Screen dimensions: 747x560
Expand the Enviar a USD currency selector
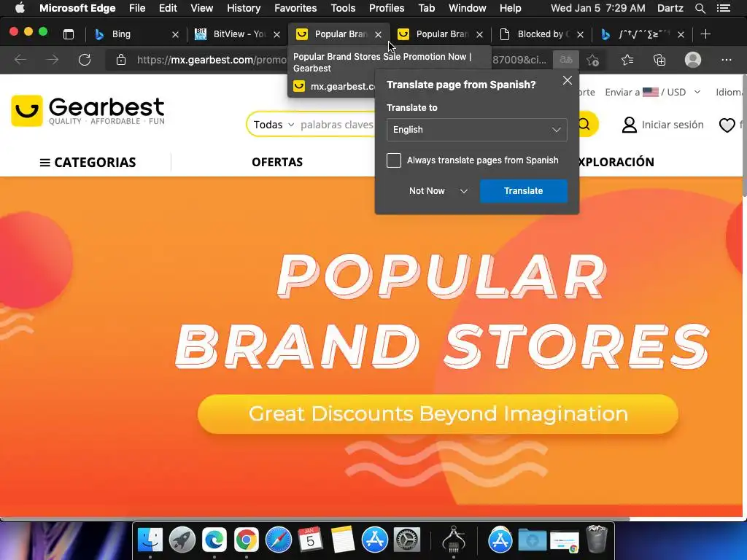point(653,93)
